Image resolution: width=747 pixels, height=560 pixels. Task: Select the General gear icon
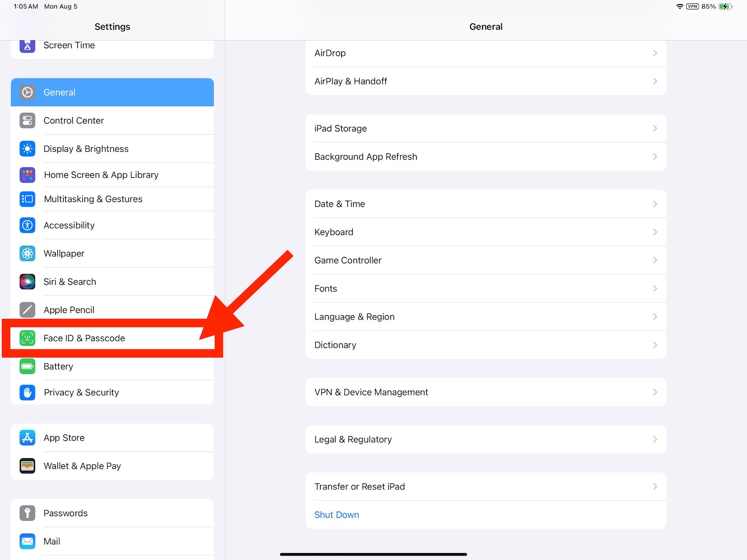[27, 92]
